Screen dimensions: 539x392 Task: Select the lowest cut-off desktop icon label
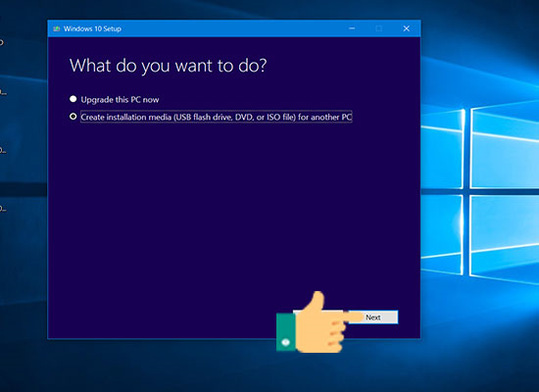click(x=3, y=209)
